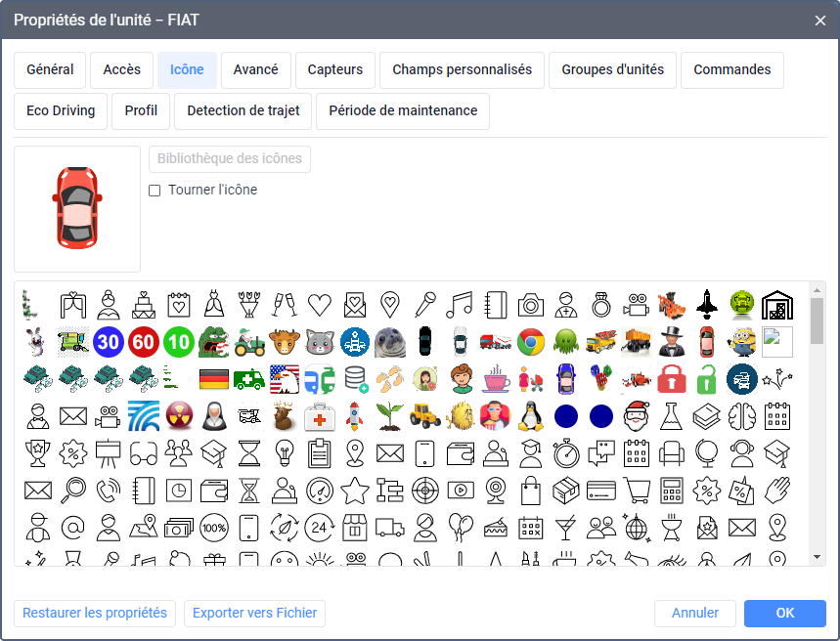Pick the warehouse garage icon
840x641 pixels.
point(777,305)
